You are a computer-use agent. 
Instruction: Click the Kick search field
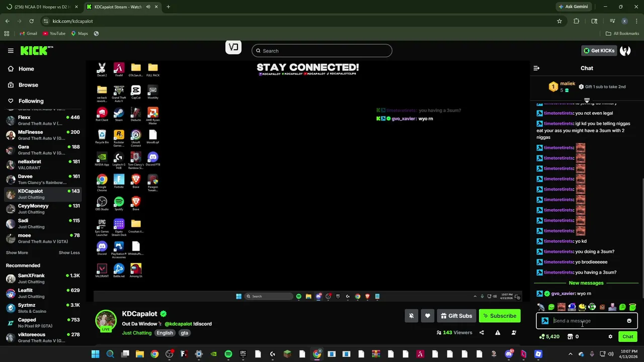click(321, 51)
